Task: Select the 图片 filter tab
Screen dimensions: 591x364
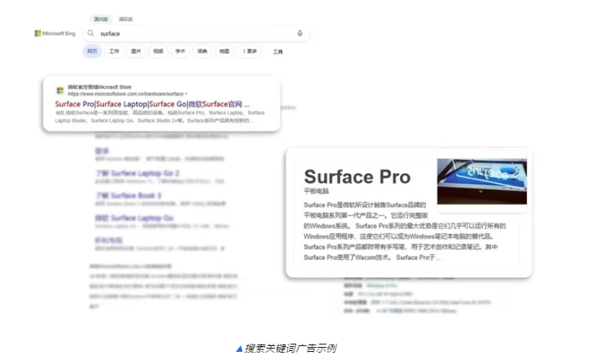Action: point(136,51)
